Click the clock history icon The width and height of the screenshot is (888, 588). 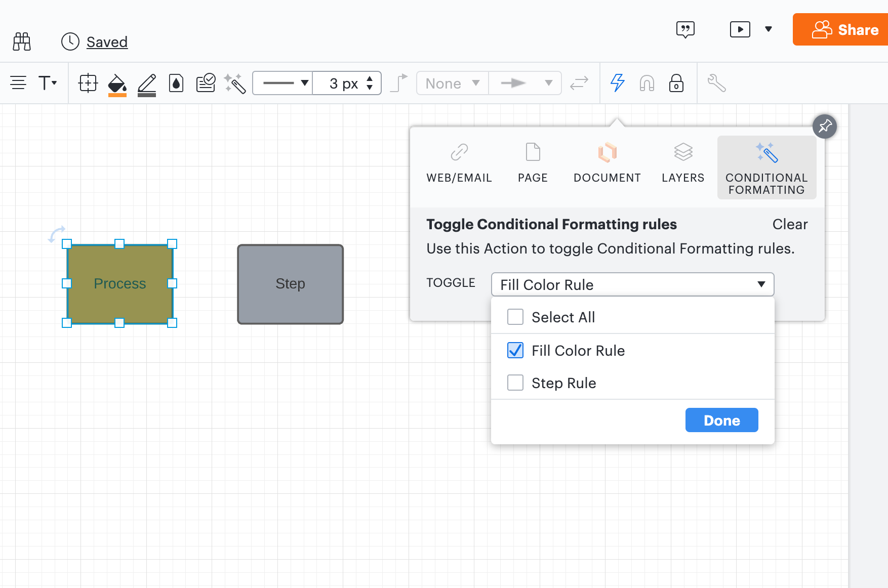click(x=70, y=41)
